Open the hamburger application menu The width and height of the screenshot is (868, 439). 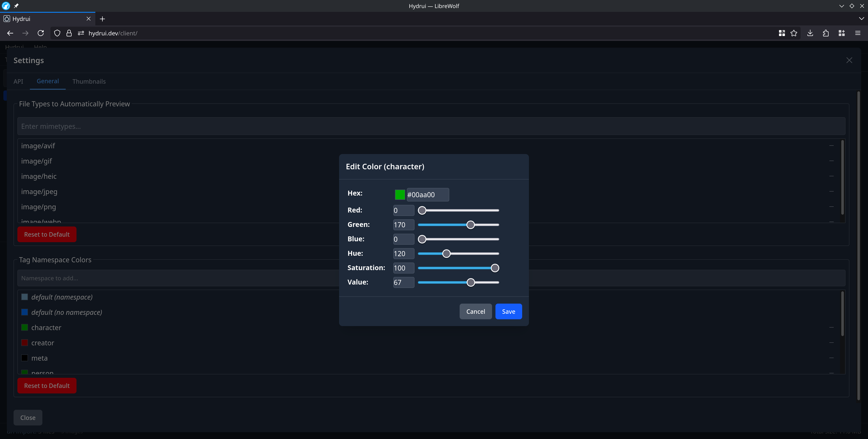[x=858, y=33]
